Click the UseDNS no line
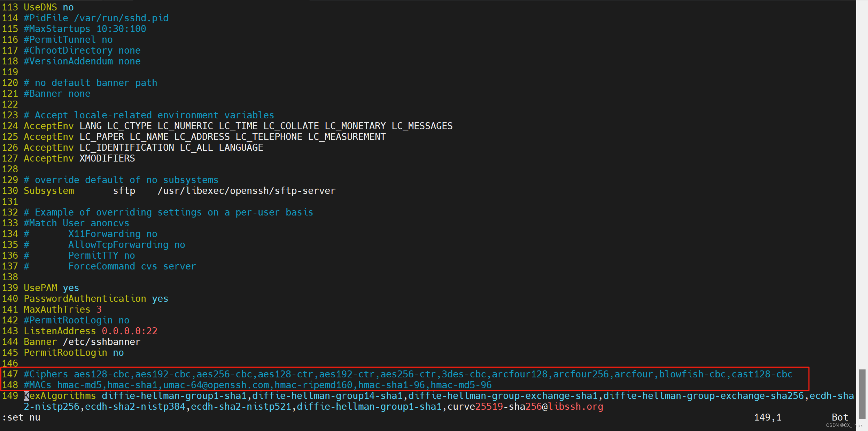The height and width of the screenshot is (431, 868). (x=48, y=7)
